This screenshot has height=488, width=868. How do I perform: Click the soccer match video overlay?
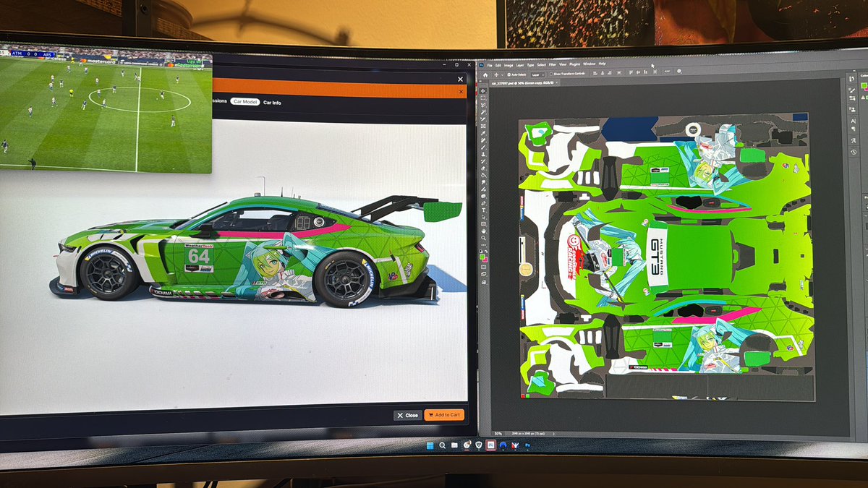[106, 108]
